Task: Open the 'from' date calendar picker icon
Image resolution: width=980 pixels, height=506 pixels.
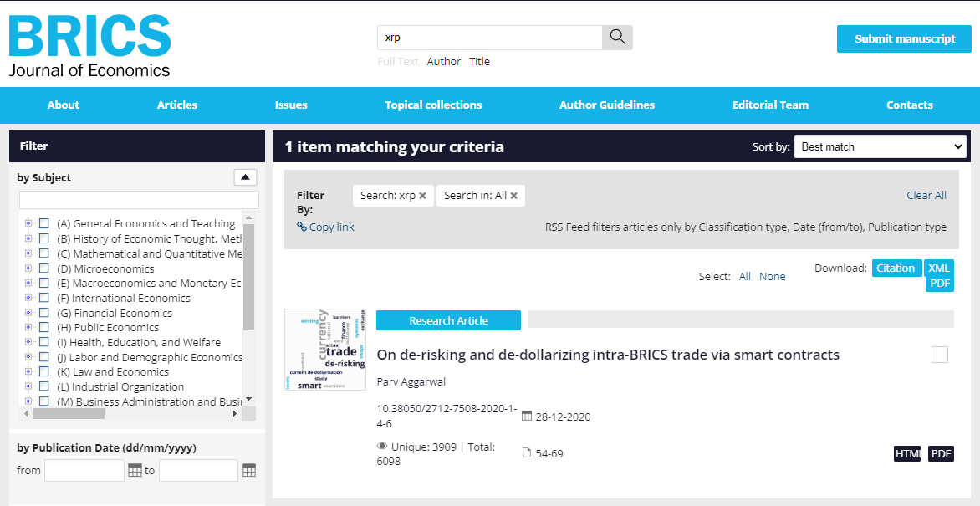Action: [x=135, y=470]
